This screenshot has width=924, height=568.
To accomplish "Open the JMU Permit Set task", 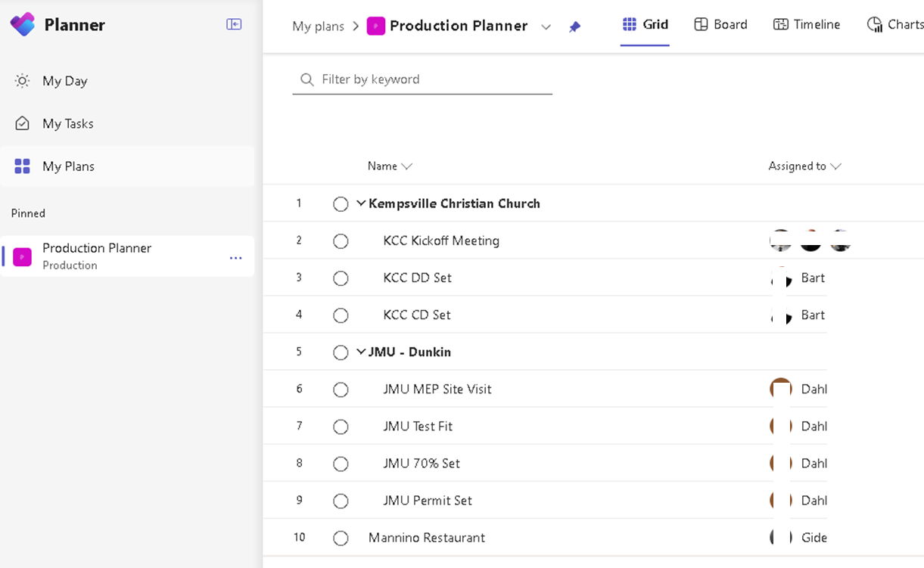I will point(428,501).
